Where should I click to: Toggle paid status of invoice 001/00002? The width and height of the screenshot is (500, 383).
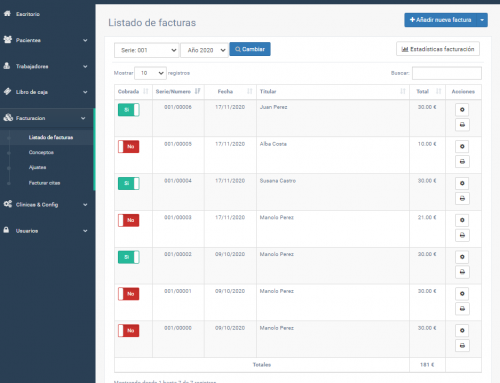point(129,257)
